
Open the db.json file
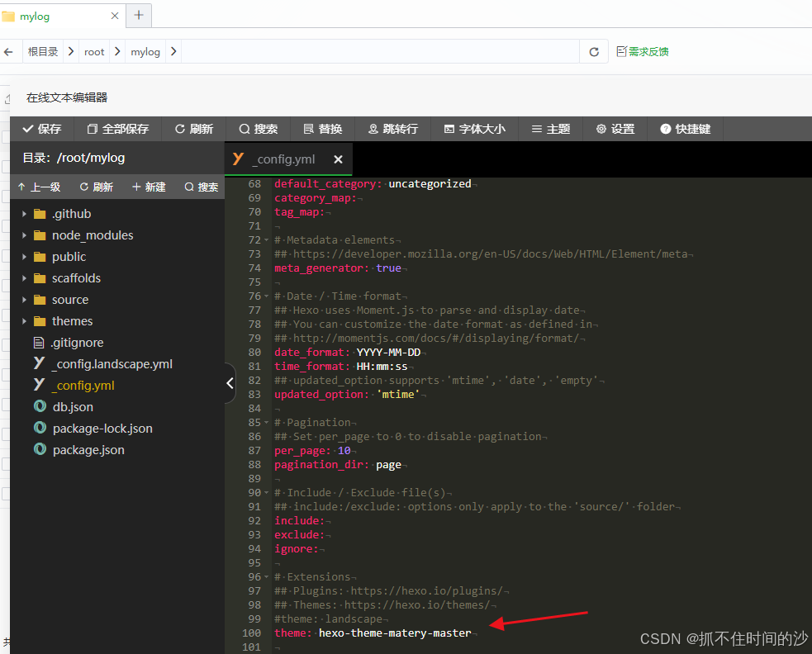[73, 407]
